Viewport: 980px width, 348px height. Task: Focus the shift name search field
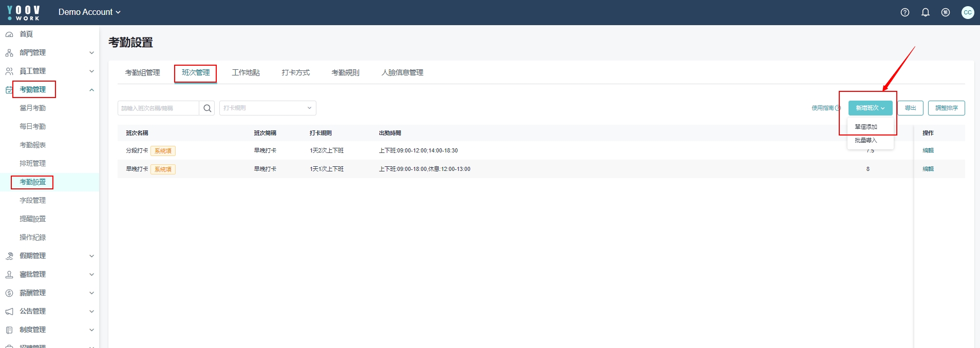[158, 108]
